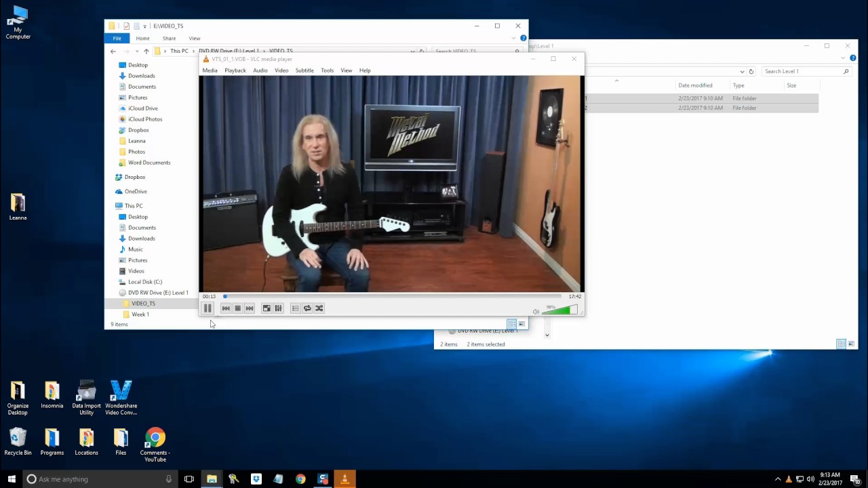Select Week 1 folder in sidebar
The height and width of the screenshot is (488, 868).
(140, 314)
